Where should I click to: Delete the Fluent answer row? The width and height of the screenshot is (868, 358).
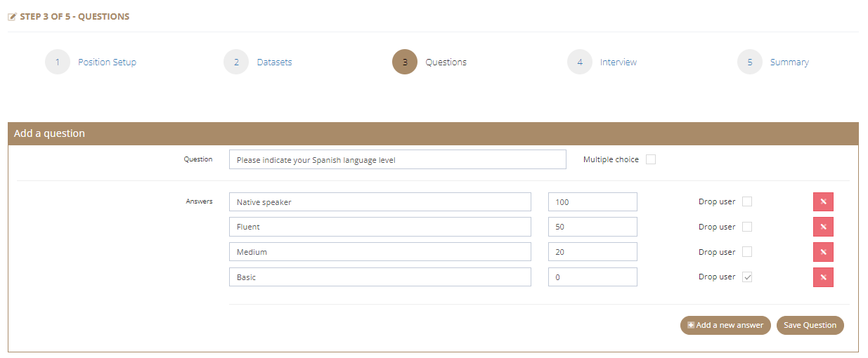(x=823, y=227)
